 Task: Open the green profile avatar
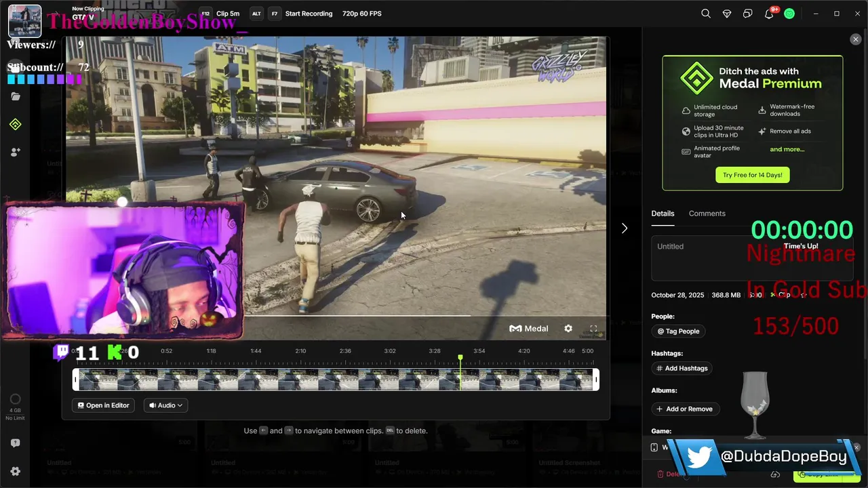[789, 14]
